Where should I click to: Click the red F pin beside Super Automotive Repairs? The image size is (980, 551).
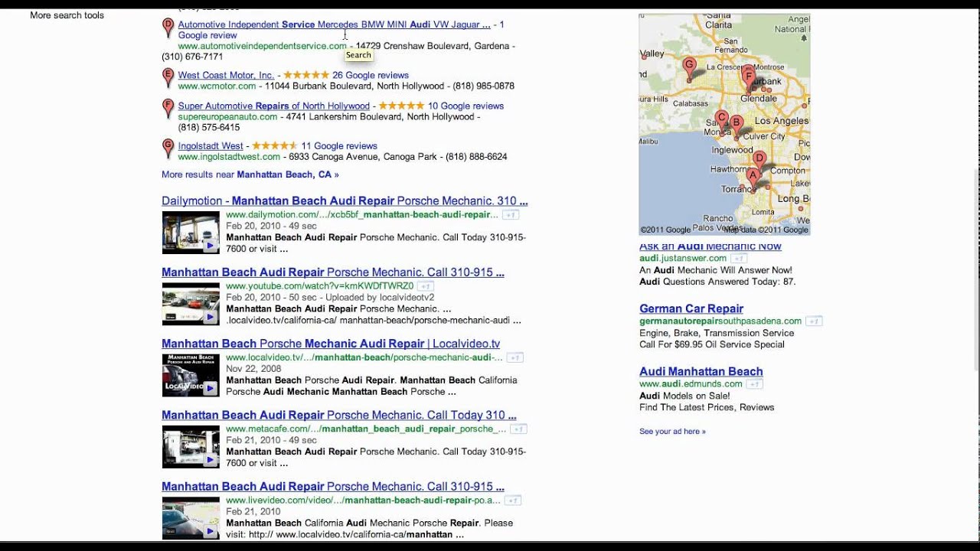pyautogui.click(x=168, y=109)
